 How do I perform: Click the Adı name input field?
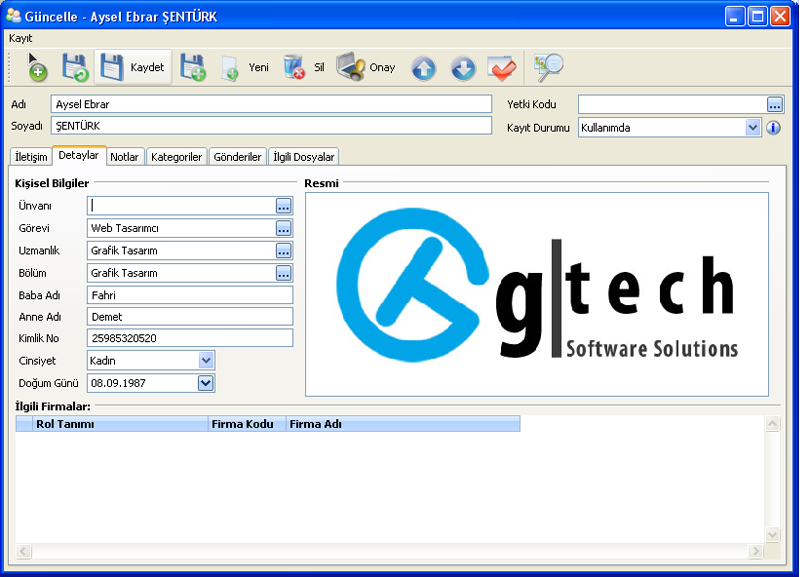click(x=271, y=104)
